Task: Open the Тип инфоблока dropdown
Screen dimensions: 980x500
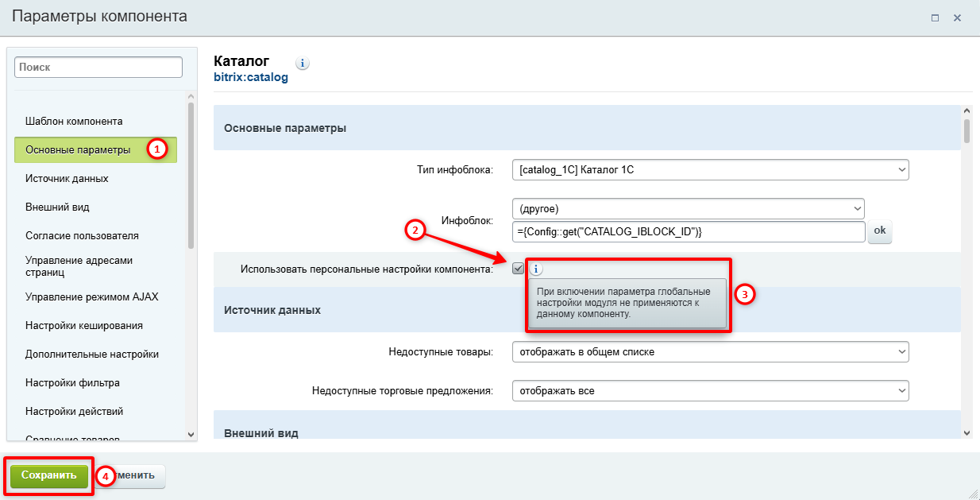Action: click(x=711, y=169)
